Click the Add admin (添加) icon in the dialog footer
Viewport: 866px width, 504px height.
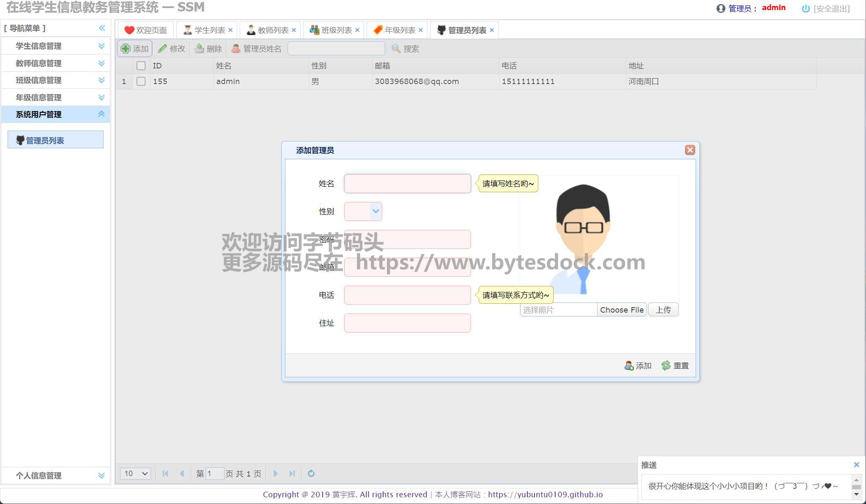[x=629, y=365]
